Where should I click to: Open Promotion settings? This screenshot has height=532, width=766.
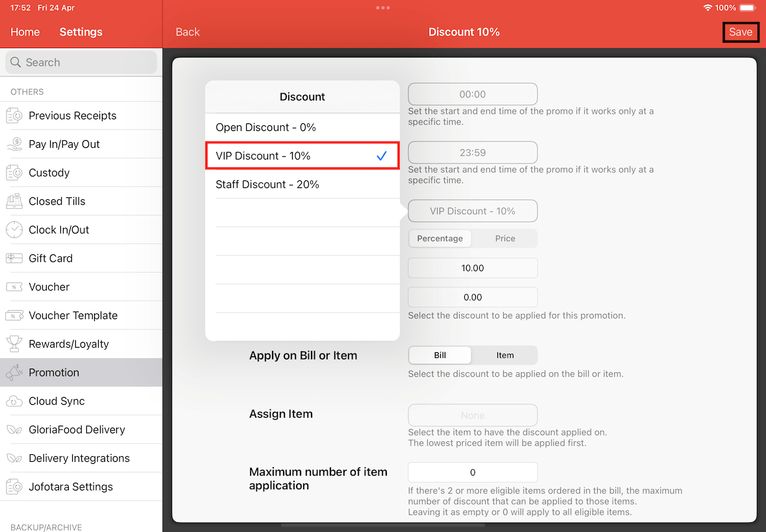tap(81, 372)
